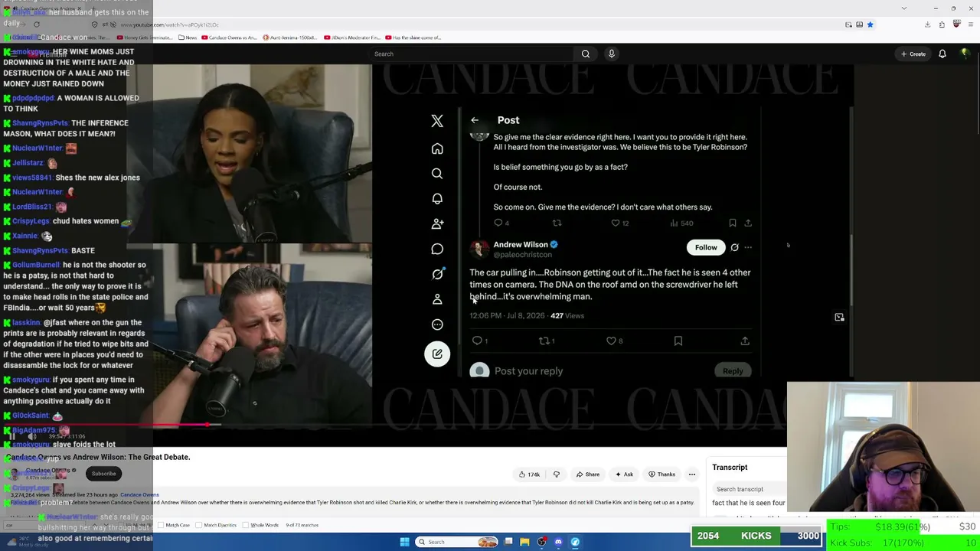Toggle the Match Case checkbox
This screenshot has height=551, width=980.
click(161, 525)
